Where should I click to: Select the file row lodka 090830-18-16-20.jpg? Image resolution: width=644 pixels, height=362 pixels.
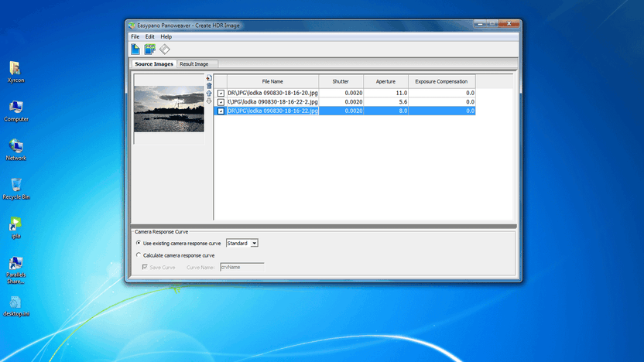(344, 93)
